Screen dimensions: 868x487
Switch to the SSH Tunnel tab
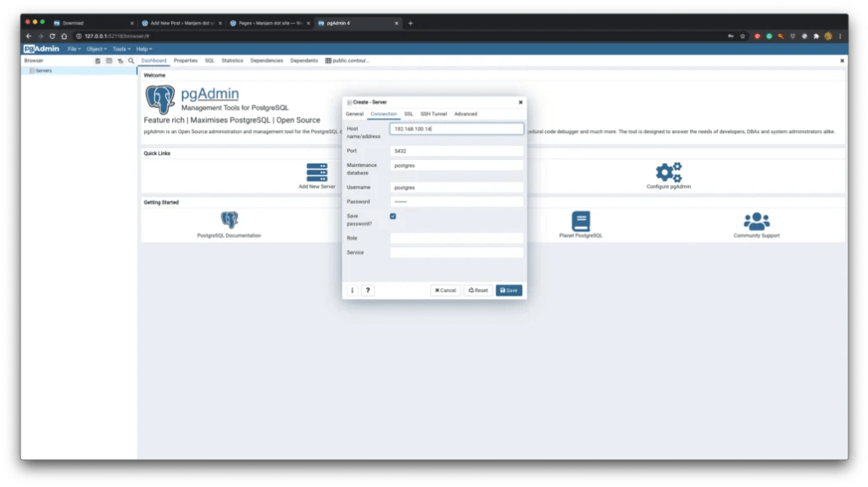[x=433, y=114]
